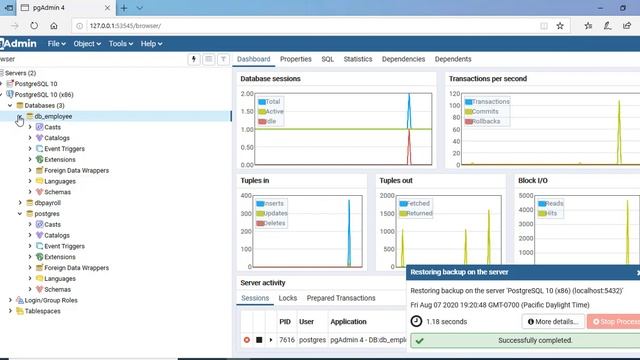This screenshot has width=640, height=360.
Task: Switch to the Dependencies tab
Action: (403, 59)
